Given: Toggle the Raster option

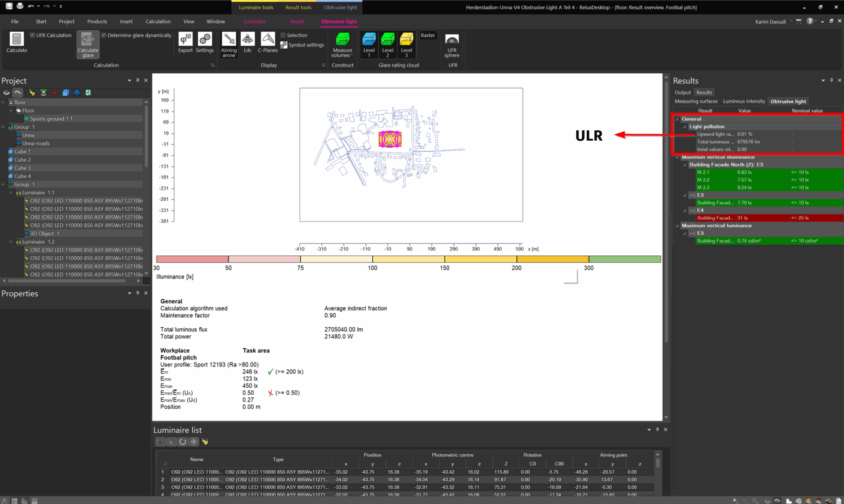Looking at the screenshot, I should pos(428,35).
